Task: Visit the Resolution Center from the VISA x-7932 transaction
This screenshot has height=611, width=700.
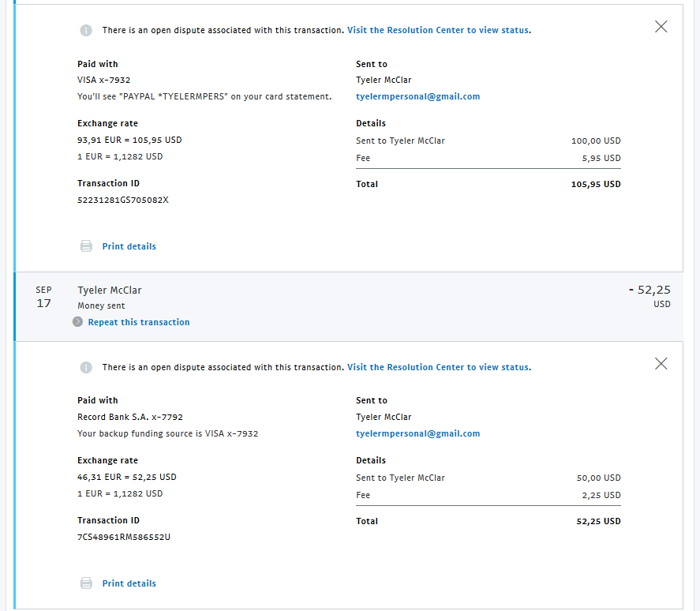Action: point(439,30)
